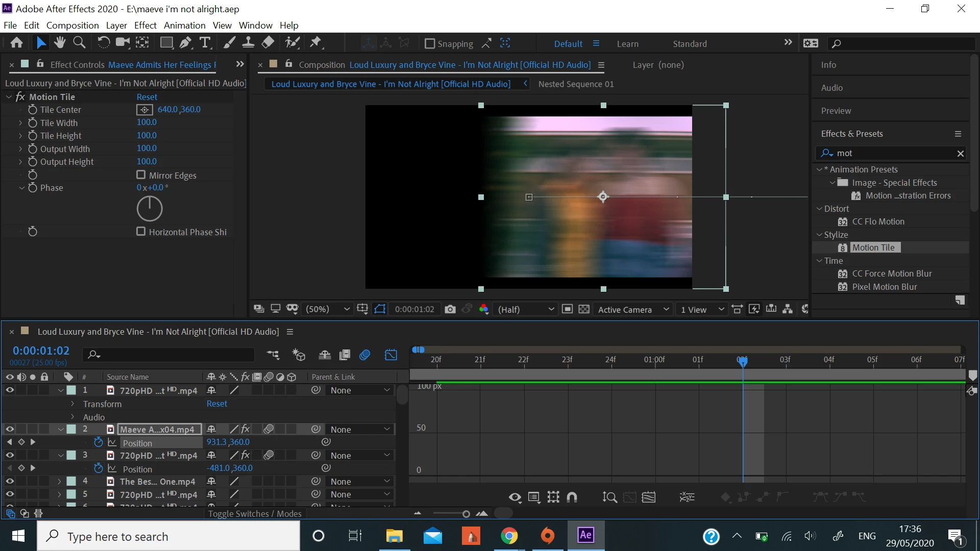Select the Hand tool
Screen dimensions: 980x551
[60, 43]
